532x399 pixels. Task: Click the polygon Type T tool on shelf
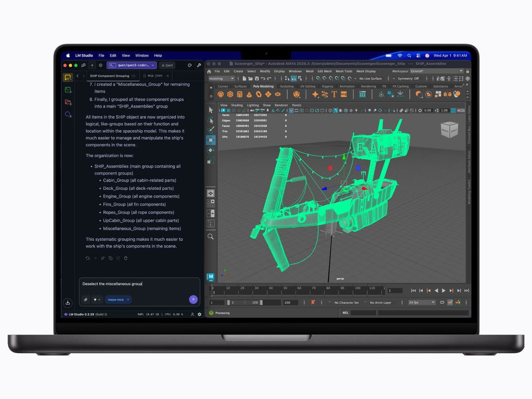coord(334,94)
